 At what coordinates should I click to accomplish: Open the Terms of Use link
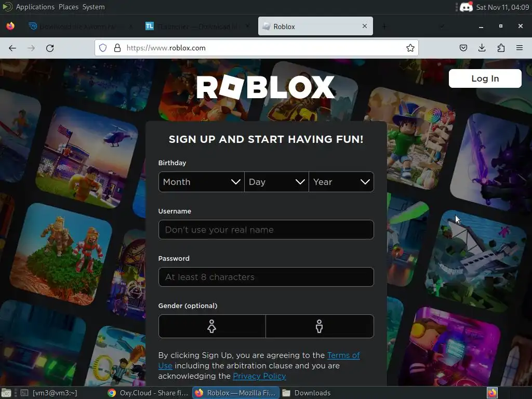point(343,355)
